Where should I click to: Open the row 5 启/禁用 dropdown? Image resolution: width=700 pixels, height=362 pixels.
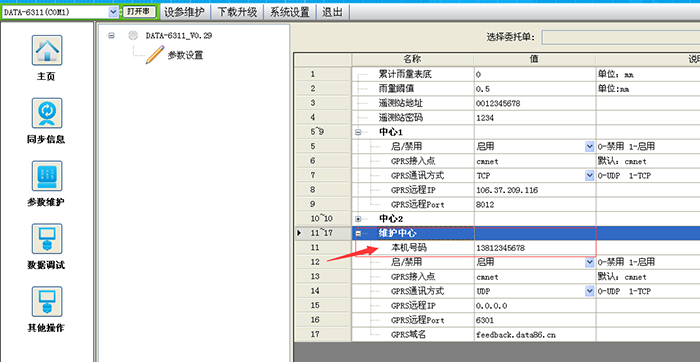(x=590, y=147)
